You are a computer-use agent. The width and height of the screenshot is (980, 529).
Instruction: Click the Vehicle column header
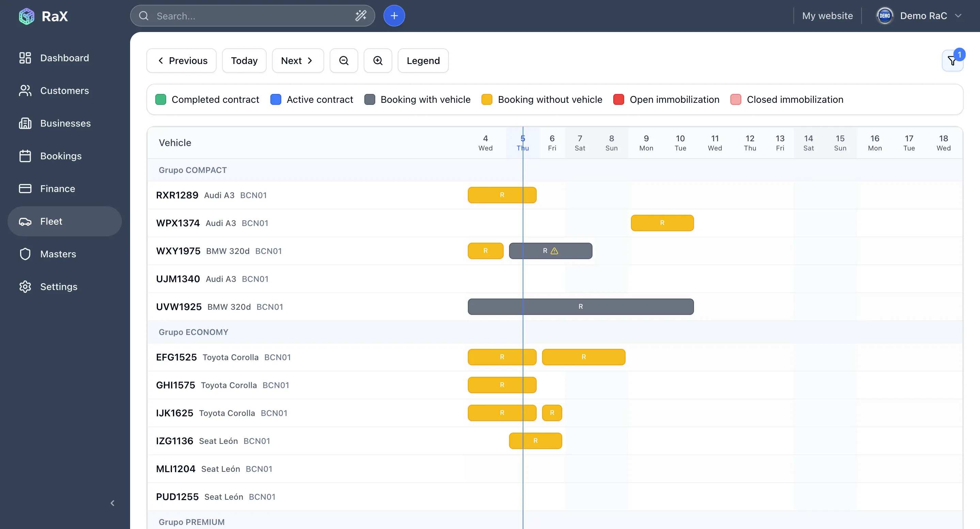[175, 143]
